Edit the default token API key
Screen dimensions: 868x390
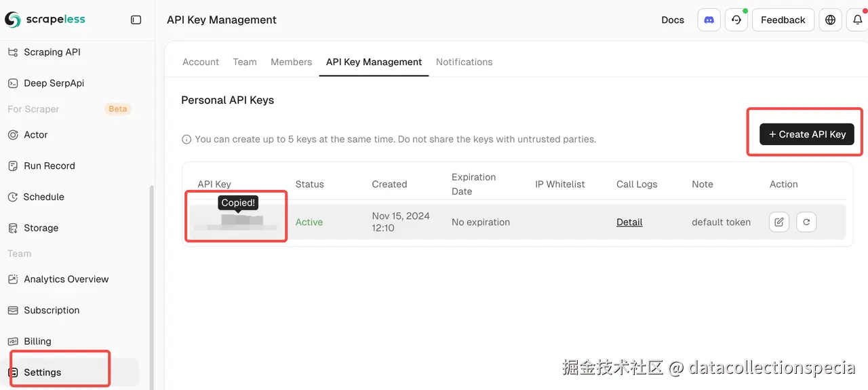click(779, 222)
